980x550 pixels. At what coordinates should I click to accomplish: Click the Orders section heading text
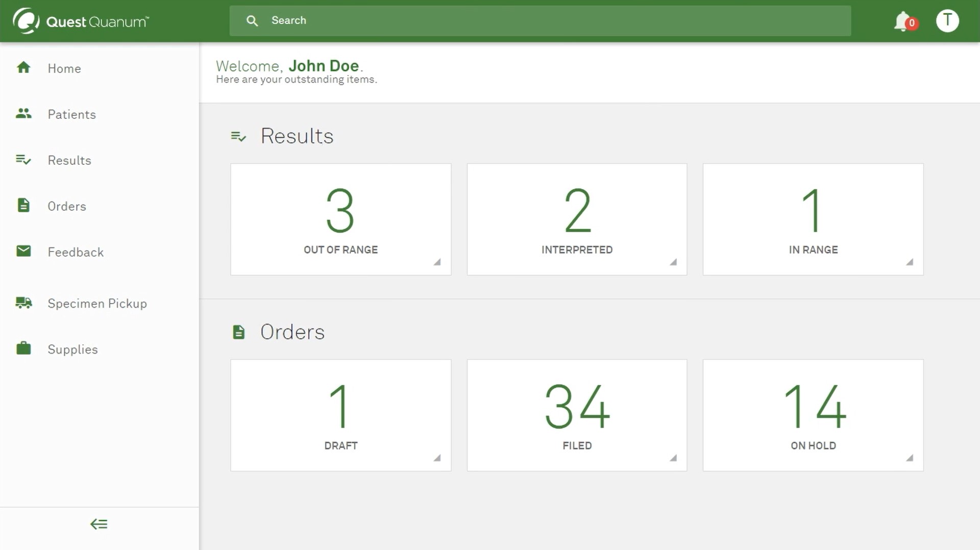(292, 332)
